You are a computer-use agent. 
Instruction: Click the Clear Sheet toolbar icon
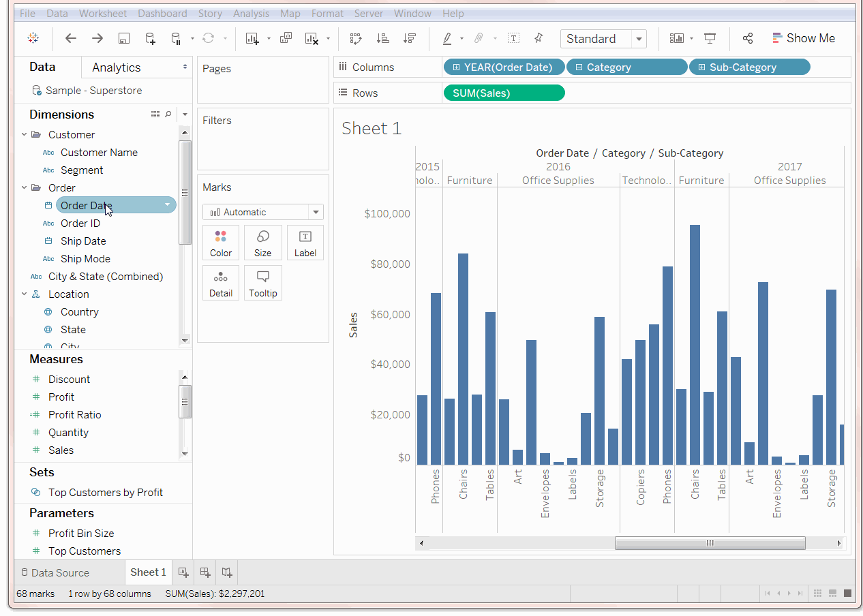312,39
